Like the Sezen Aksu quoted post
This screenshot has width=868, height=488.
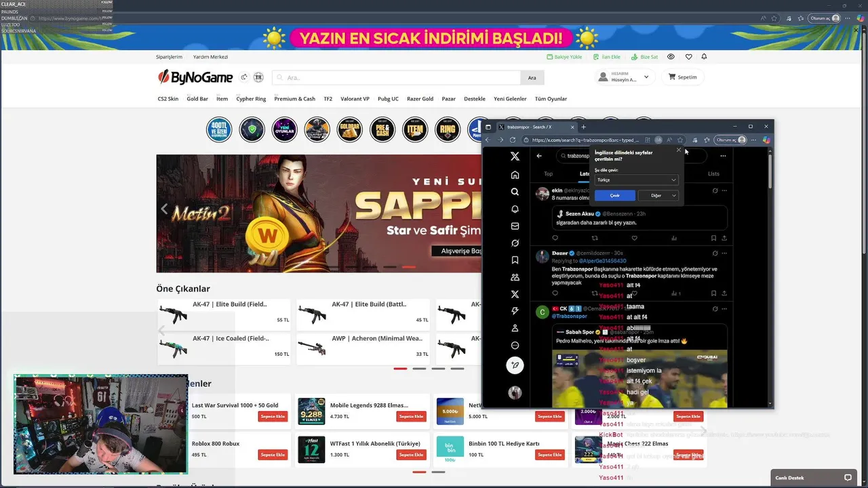pyautogui.click(x=634, y=238)
